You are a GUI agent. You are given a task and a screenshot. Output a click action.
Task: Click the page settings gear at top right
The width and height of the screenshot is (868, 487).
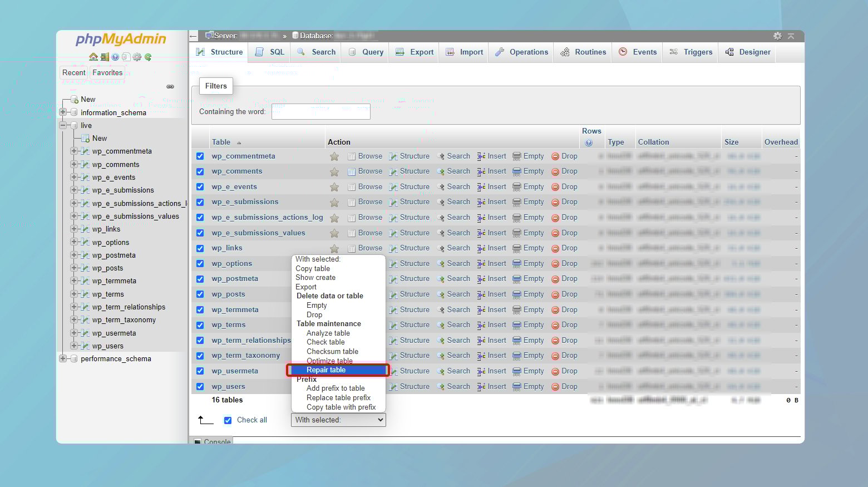coord(777,36)
